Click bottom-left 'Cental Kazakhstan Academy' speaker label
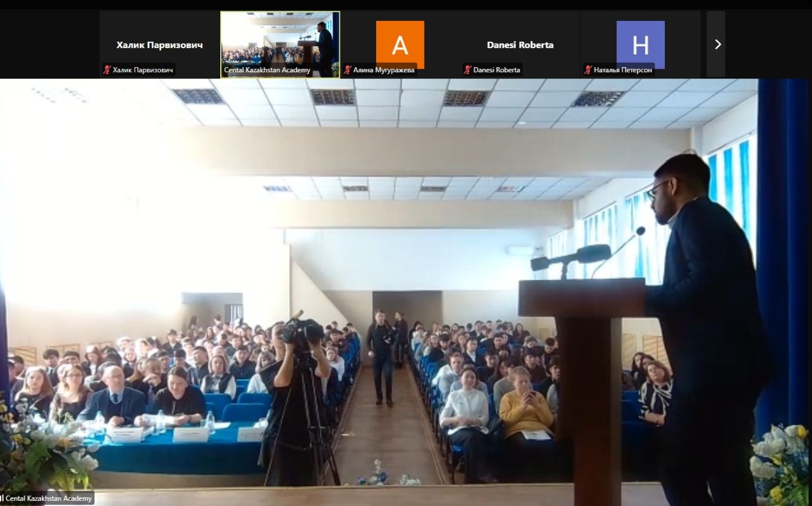Viewport: 812px width, 506px height. (x=50, y=498)
